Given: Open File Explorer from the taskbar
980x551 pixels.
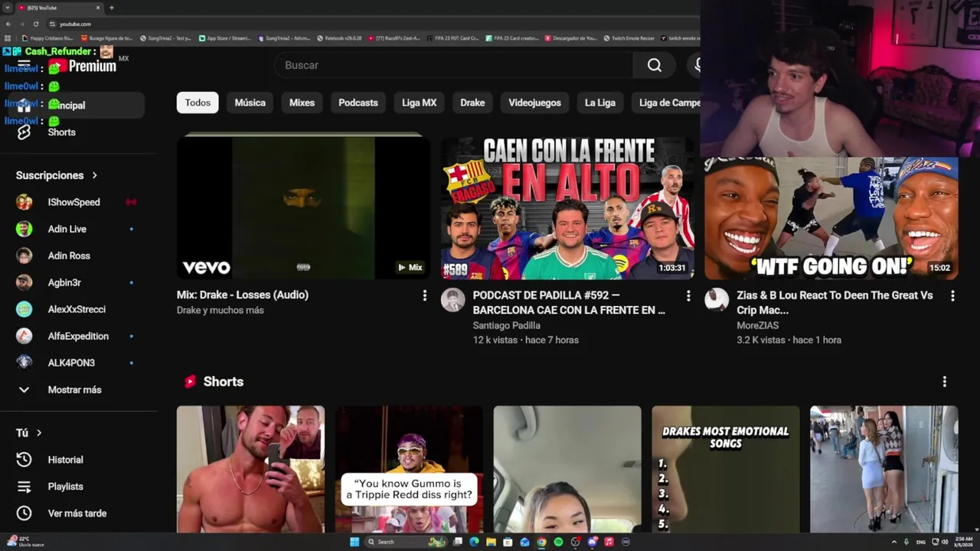Looking at the screenshot, I should tap(491, 542).
